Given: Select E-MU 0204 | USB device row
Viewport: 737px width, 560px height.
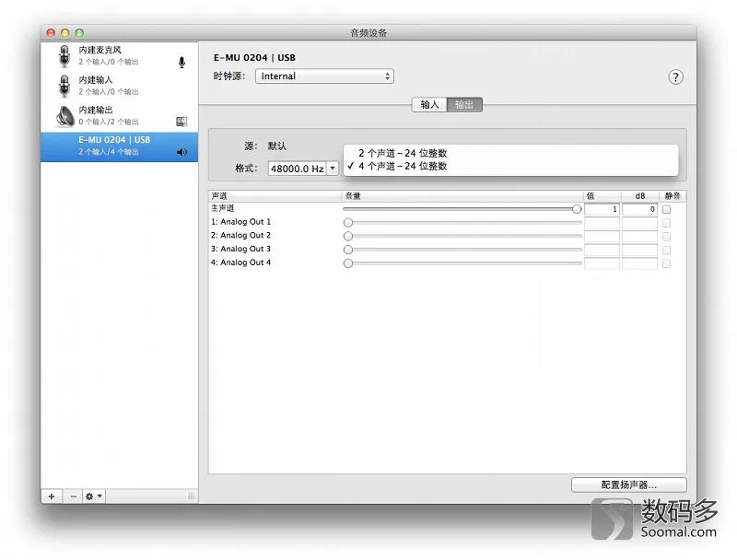Looking at the screenshot, I should pos(120,146).
